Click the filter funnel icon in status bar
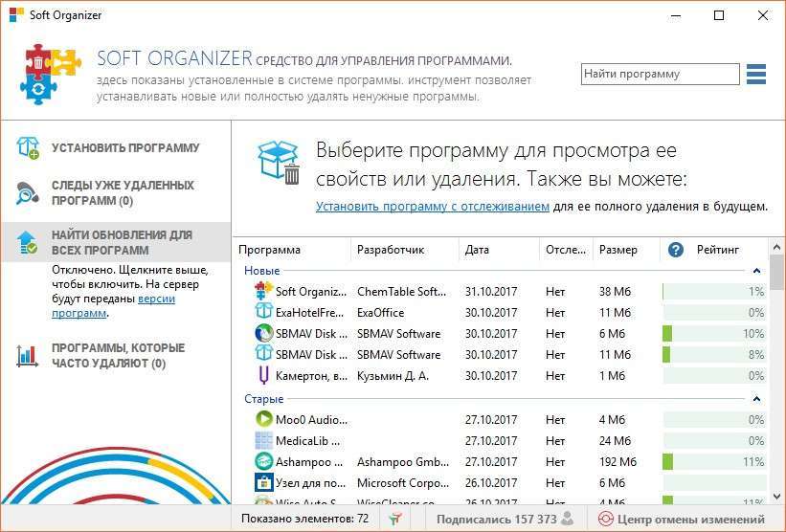 [x=395, y=519]
